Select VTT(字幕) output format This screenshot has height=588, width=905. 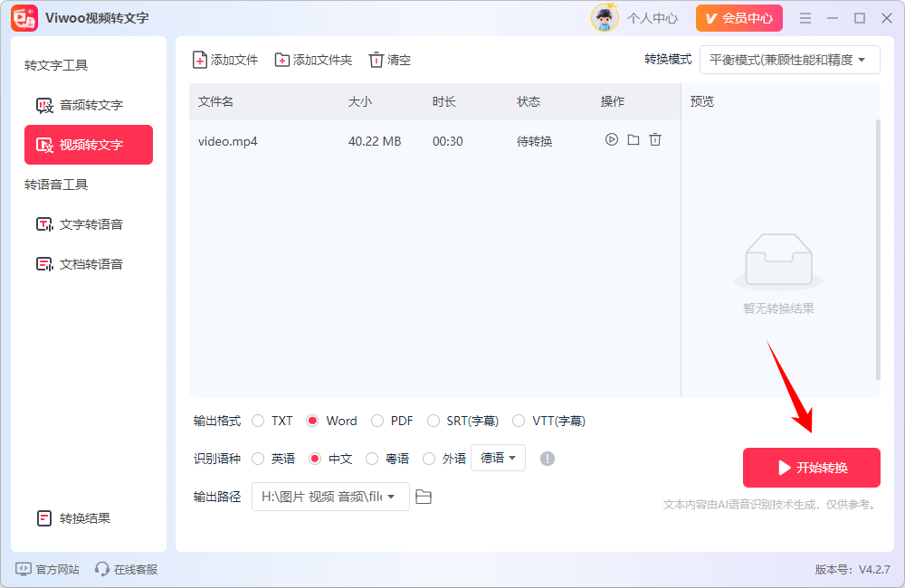click(549, 422)
